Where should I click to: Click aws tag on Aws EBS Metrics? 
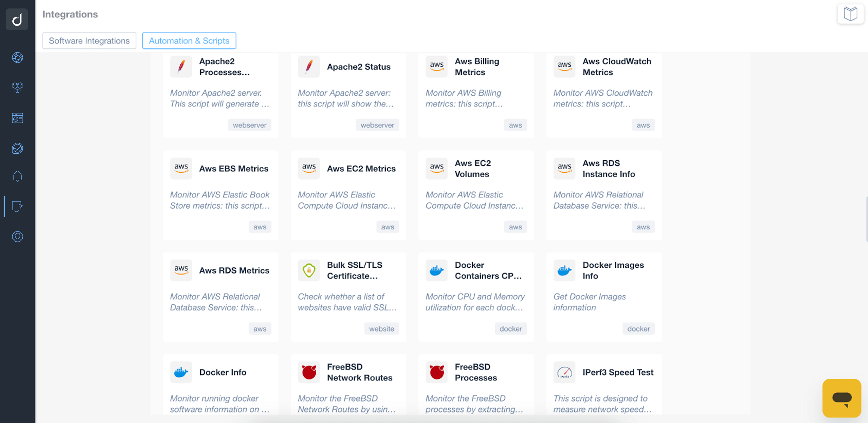[x=260, y=227]
